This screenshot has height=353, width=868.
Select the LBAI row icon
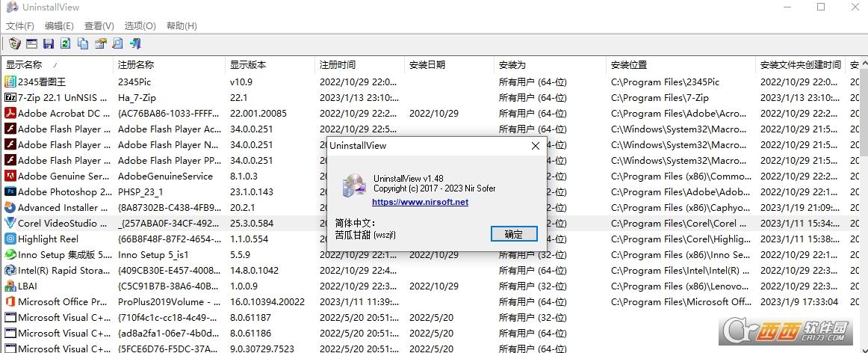(x=10, y=286)
